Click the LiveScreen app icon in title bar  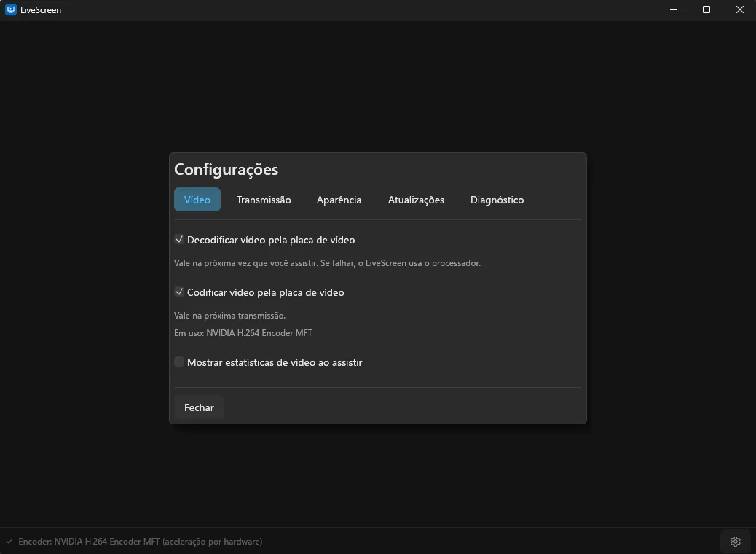[x=11, y=9]
